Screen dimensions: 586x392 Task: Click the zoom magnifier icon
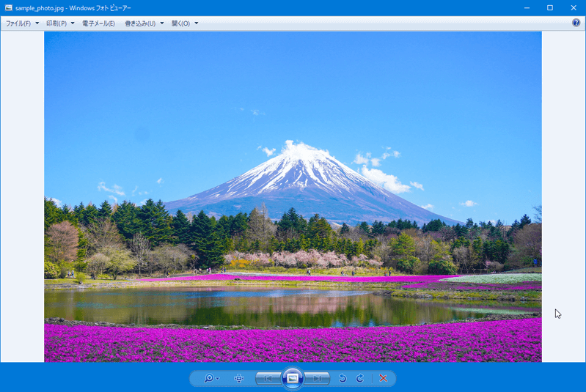[208, 378]
